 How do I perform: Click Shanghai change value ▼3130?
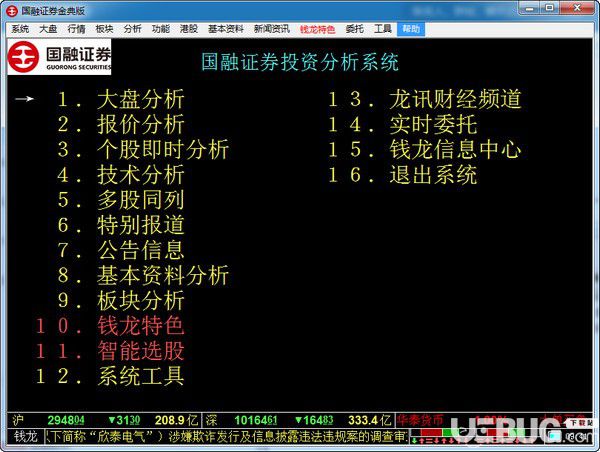124,421
